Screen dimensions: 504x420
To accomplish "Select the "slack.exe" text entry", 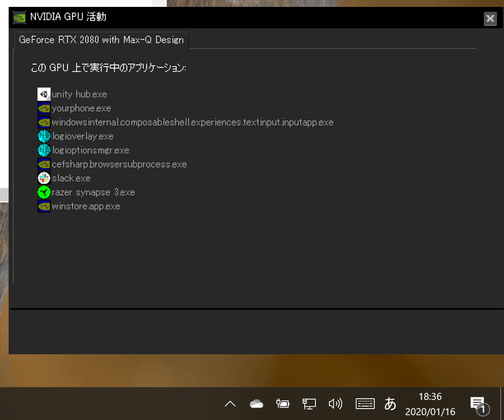I will click(71, 178).
